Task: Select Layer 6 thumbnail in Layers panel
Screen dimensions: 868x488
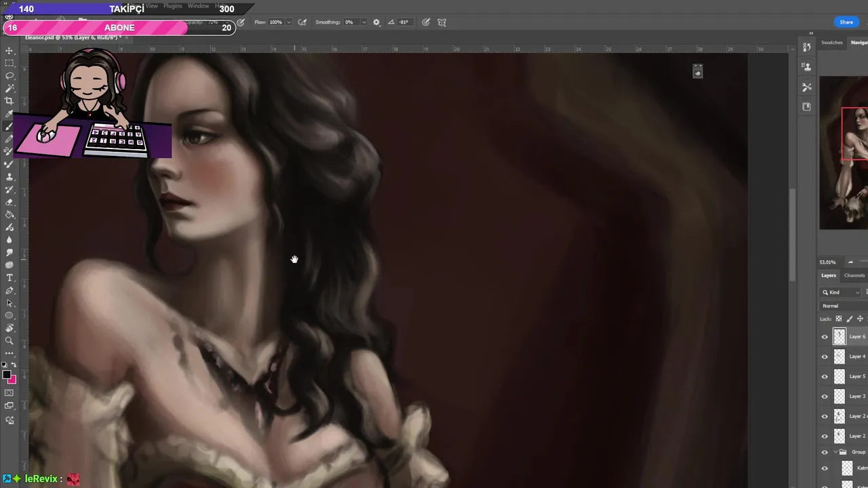Action: (x=840, y=337)
